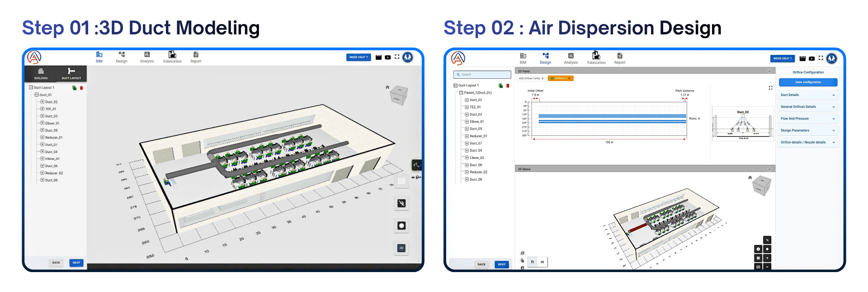Switch to the Building tab in Step 01 sidebar

coord(41,73)
